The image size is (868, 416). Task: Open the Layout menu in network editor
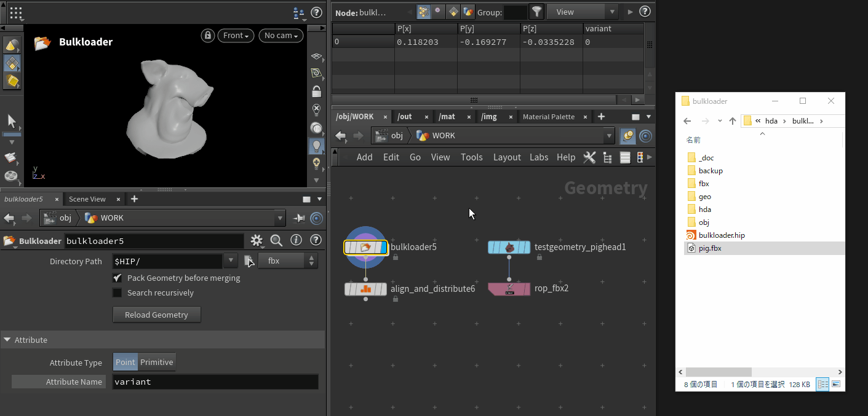click(507, 157)
